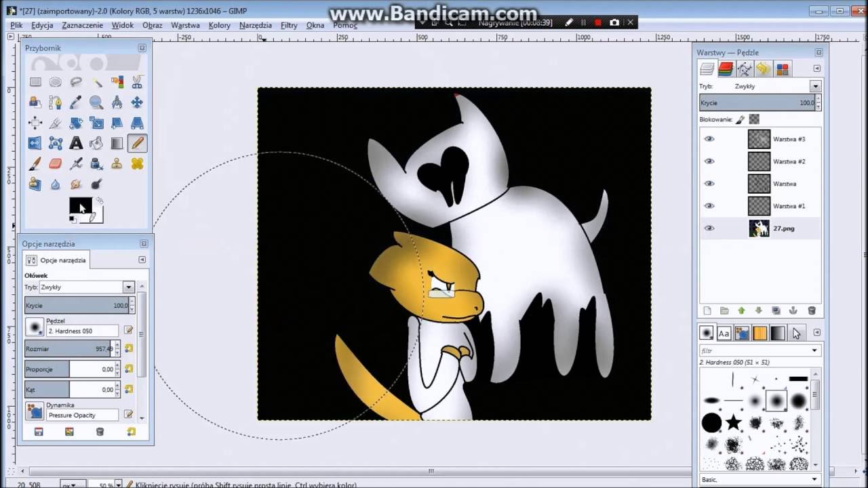The height and width of the screenshot is (488, 868).
Task: Select the Free Select lasso tool
Action: click(x=76, y=82)
